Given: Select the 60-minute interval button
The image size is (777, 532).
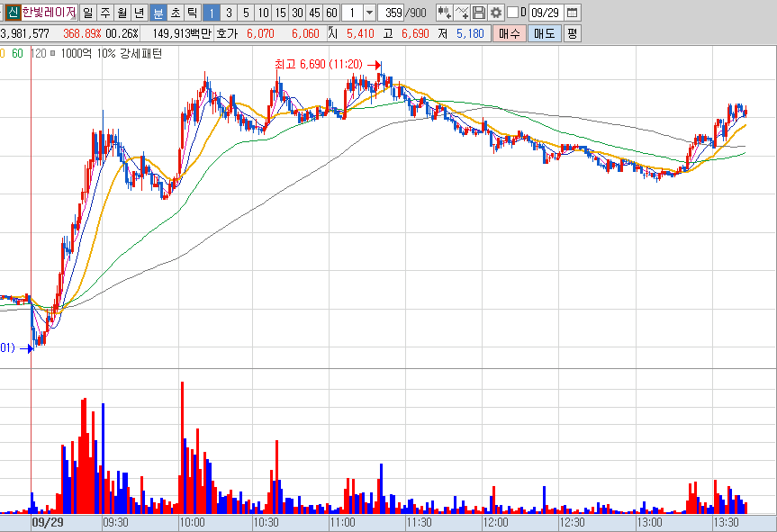Looking at the screenshot, I should pyautogui.click(x=332, y=13).
